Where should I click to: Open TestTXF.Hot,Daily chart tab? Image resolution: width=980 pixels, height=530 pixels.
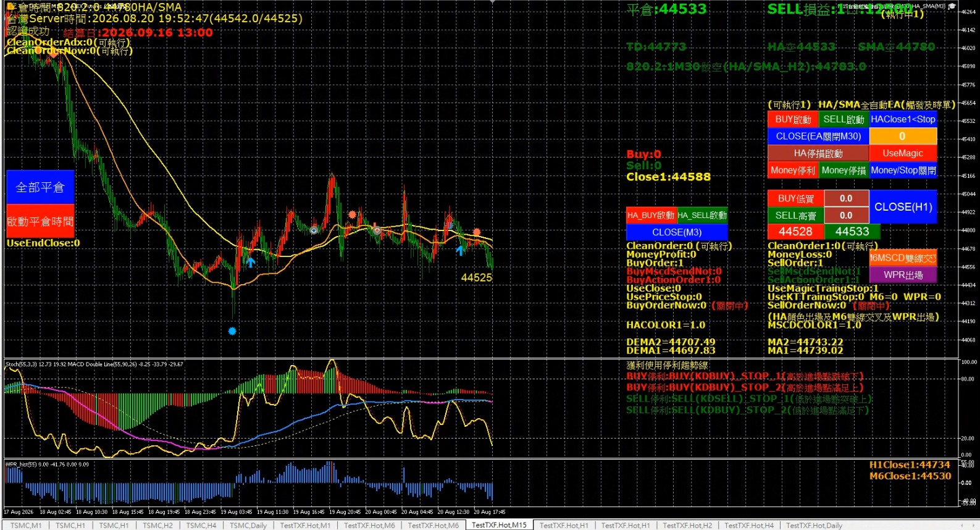click(x=814, y=525)
